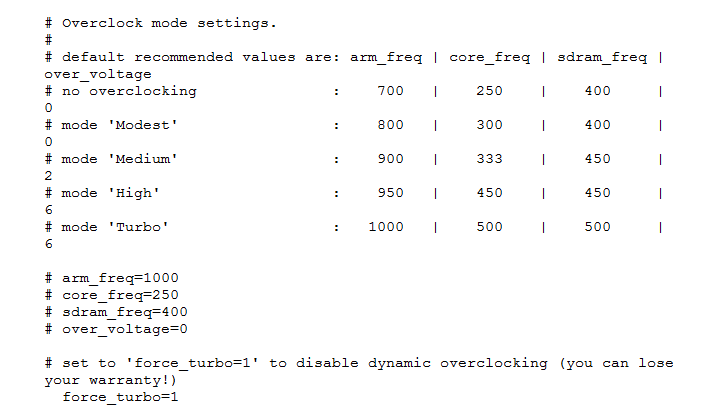The width and height of the screenshot is (724, 412).
Task: Click the 'your warranty!)' text
Action: pos(111,381)
